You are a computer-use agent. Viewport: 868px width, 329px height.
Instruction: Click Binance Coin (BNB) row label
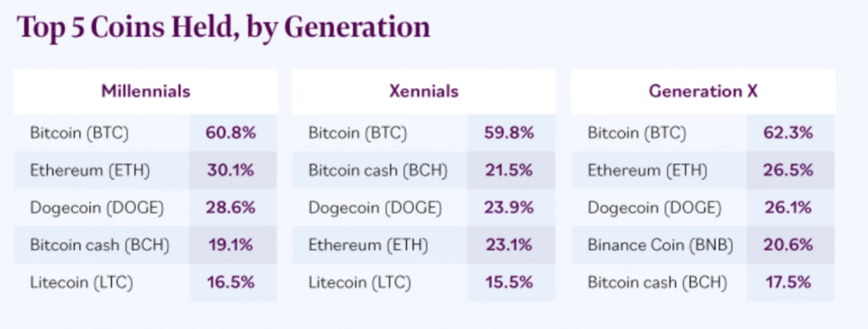tap(660, 245)
